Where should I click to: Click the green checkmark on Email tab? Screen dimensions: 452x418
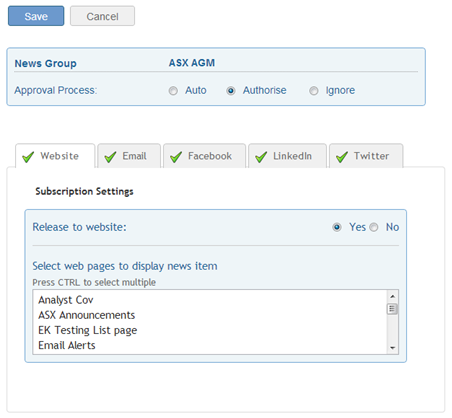tap(110, 157)
